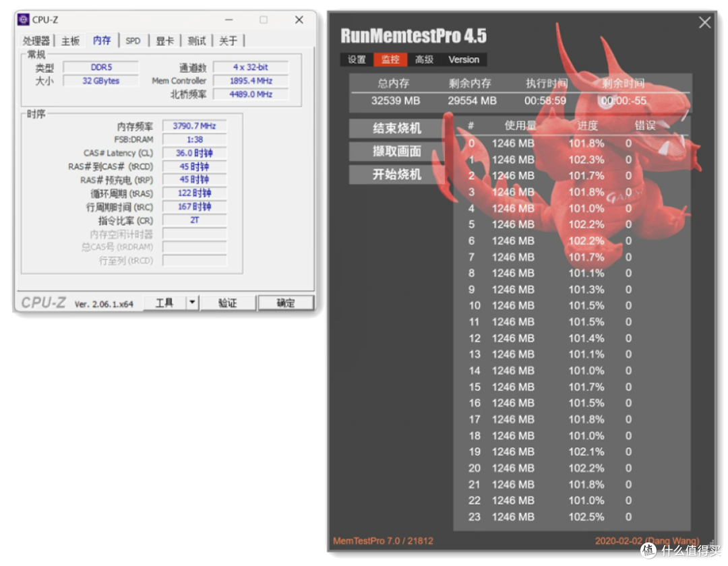
Task: Click the 167 时钟 tRC value
Action: point(195,207)
